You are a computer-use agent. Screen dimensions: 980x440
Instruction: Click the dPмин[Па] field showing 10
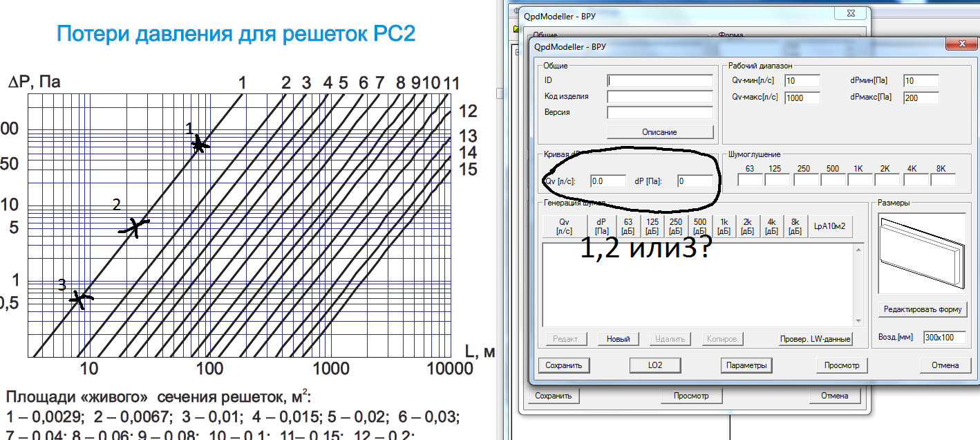(x=921, y=81)
